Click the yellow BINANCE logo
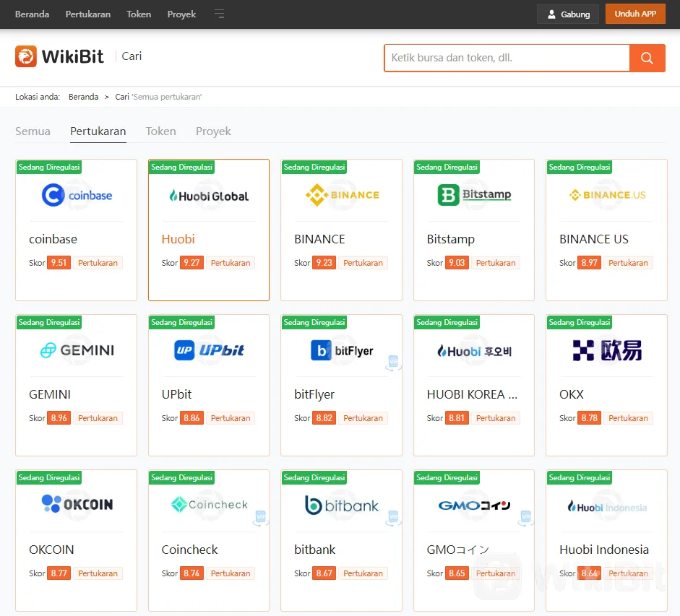This screenshot has height=616, width=680. (343, 195)
